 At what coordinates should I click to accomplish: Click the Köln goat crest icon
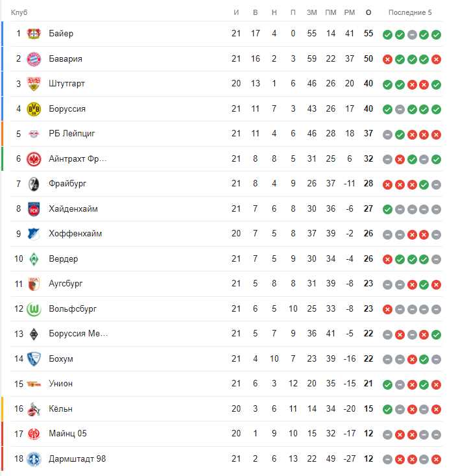click(34, 409)
